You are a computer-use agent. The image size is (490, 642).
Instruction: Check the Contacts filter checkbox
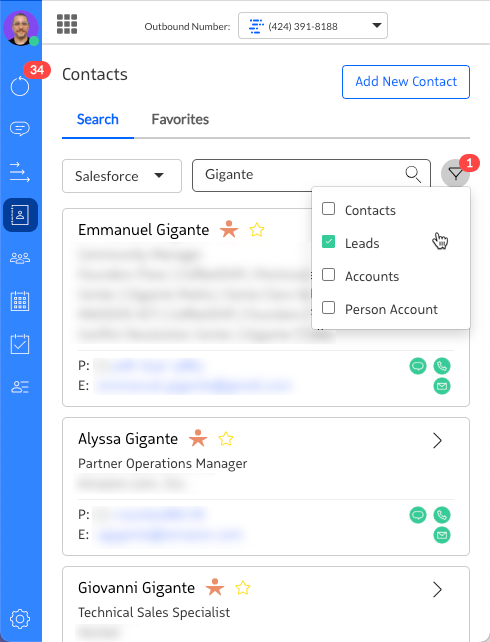pos(328,209)
